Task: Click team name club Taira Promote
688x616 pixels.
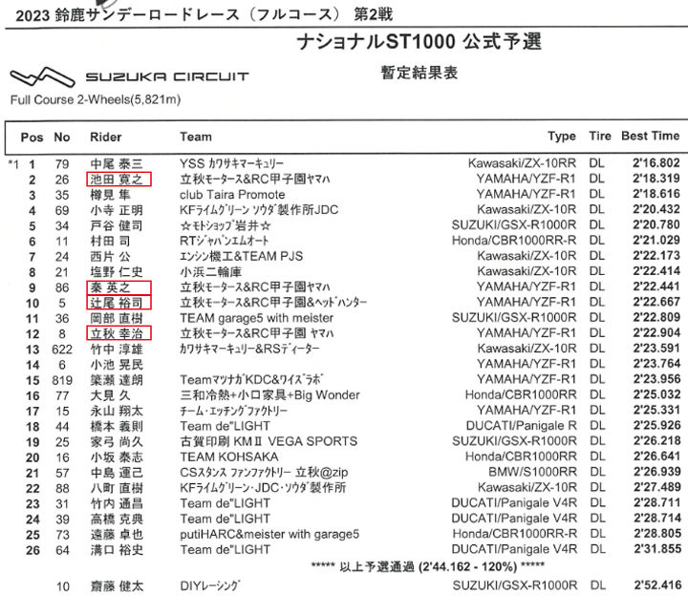Action: [232, 195]
